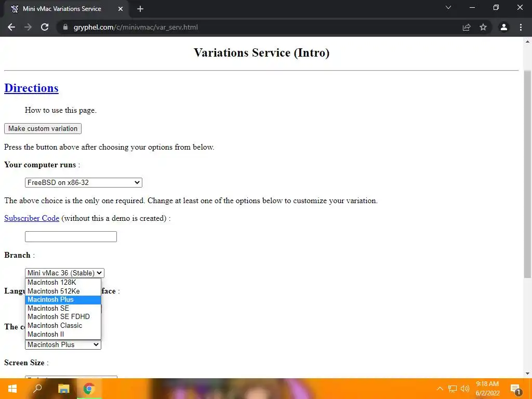Open the Mini vMac 36 (Stable) branch dropdown
The height and width of the screenshot is (399, 532).
64,273
